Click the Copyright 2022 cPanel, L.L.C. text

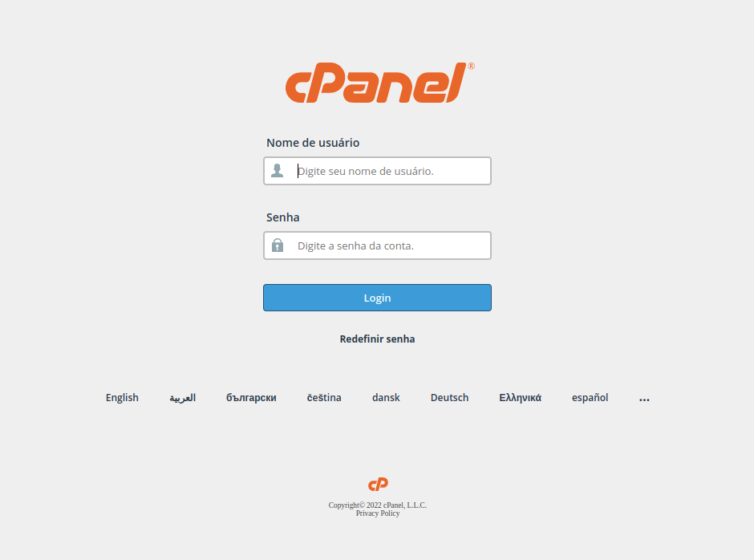(378, 505)
